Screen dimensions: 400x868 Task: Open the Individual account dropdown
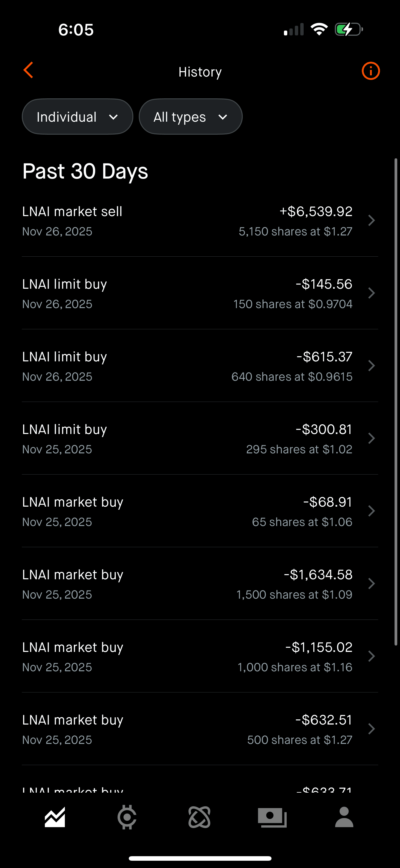[77, 117]
